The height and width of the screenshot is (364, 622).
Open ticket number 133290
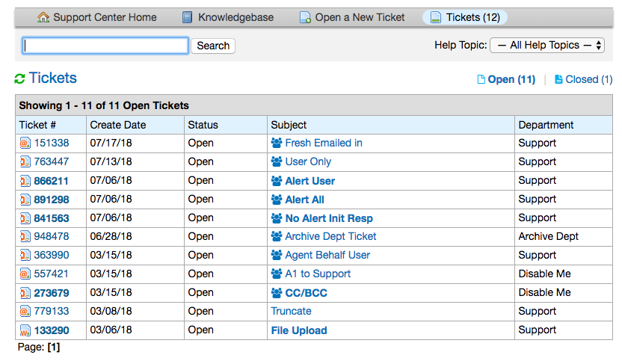52,330
